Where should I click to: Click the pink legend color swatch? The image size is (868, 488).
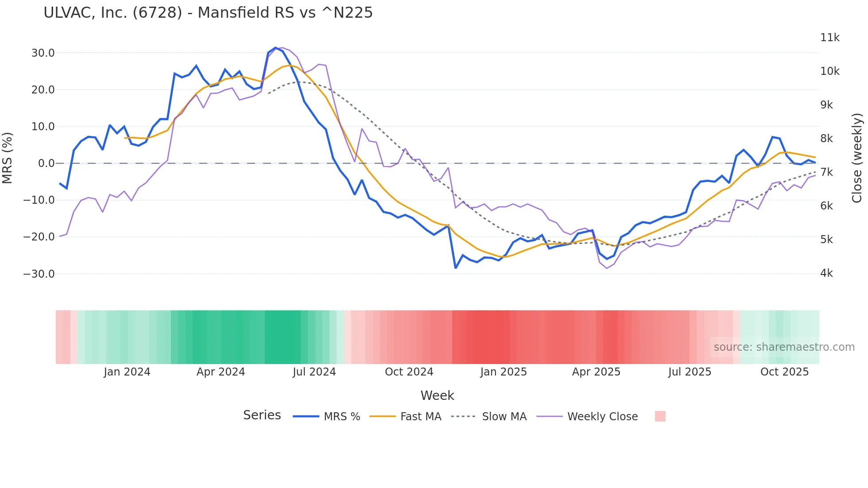(660, 416)
